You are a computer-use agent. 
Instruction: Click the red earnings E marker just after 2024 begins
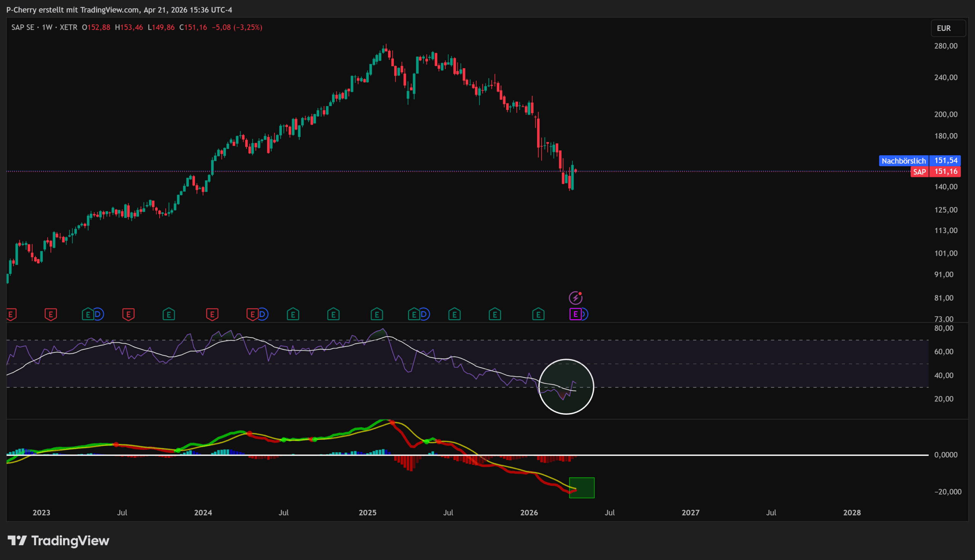tap(212, 314)
